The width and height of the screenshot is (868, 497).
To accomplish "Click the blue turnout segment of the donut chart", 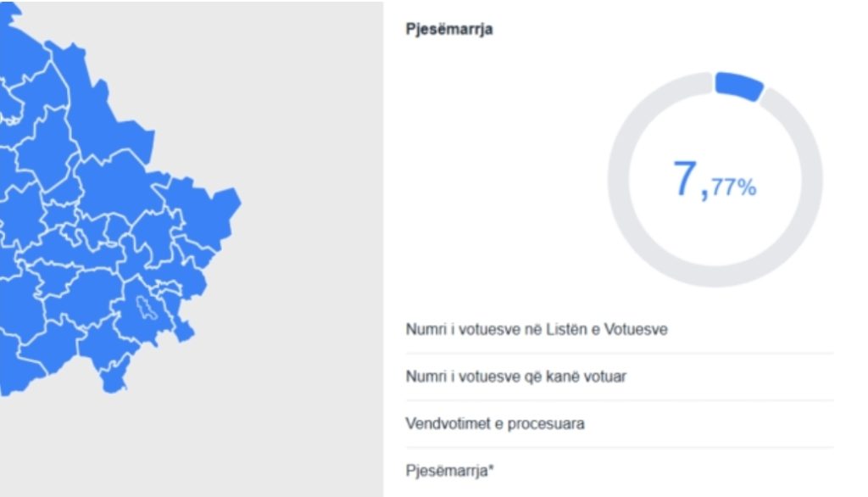I will 739,86.
